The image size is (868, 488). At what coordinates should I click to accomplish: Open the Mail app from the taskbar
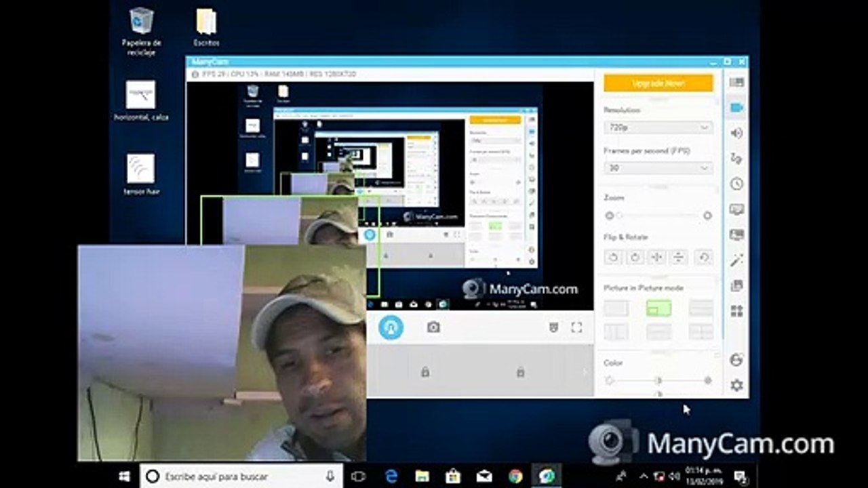(x=484, y=476)
